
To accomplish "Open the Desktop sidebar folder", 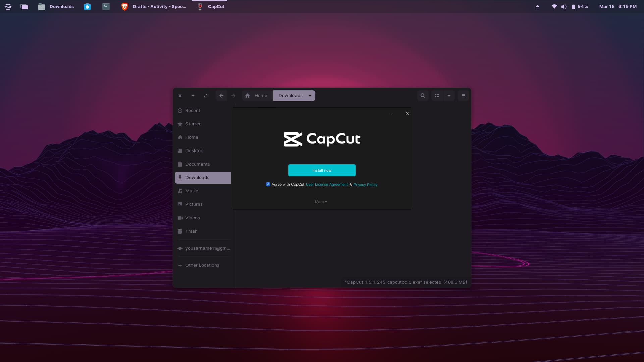I will click(x=203, y=151).
